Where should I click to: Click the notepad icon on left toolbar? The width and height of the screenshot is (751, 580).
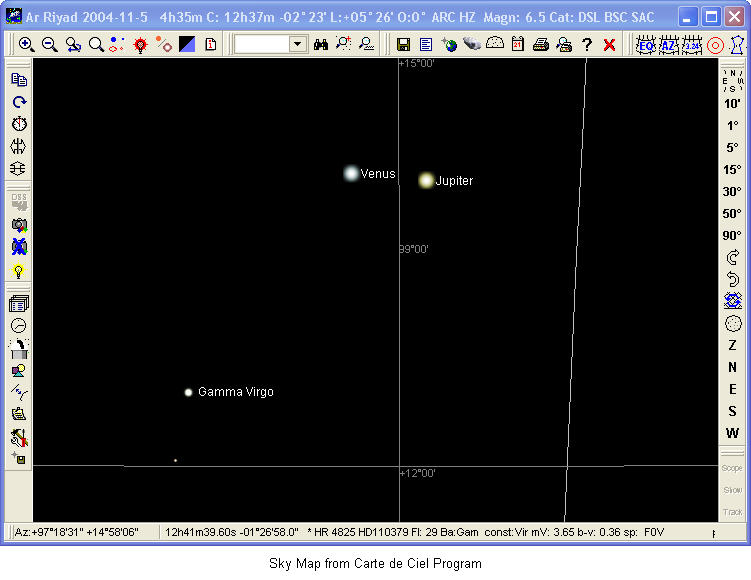(19, 413)
